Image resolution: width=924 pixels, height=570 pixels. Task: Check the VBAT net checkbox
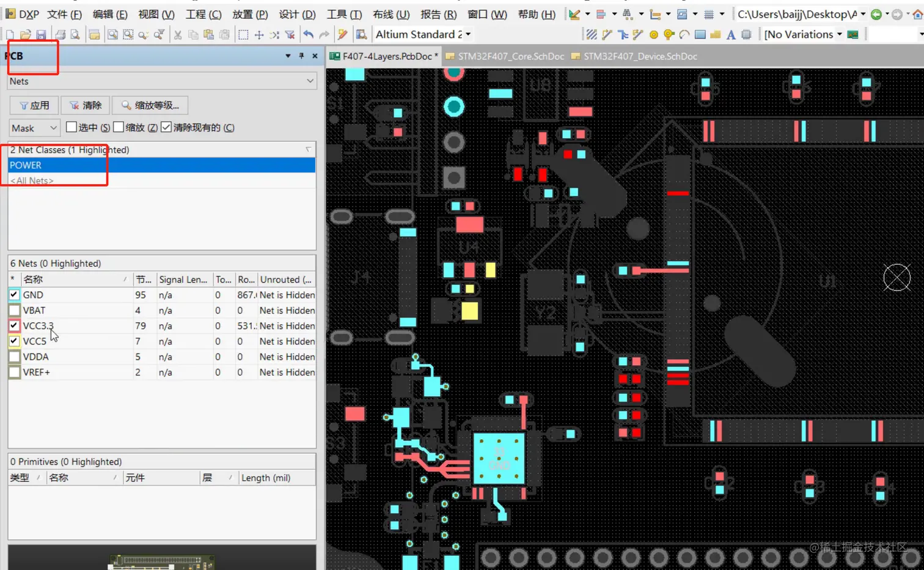coord(14,310)
